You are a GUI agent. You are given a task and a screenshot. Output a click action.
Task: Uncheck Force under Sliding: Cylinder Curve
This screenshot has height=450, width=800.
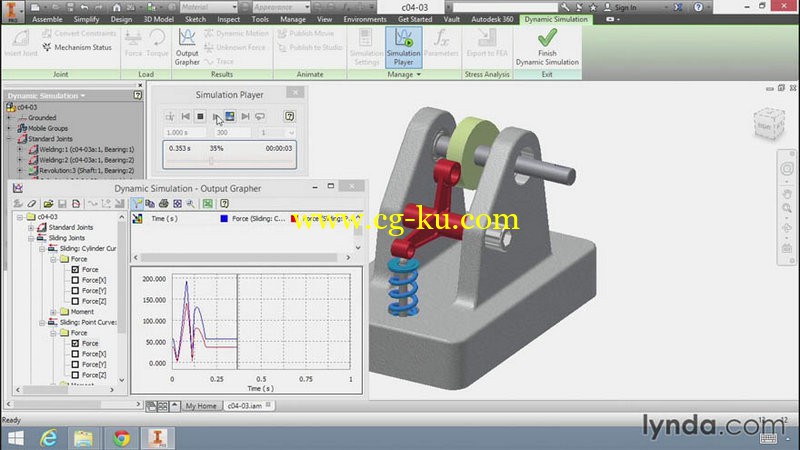point(75,269)
